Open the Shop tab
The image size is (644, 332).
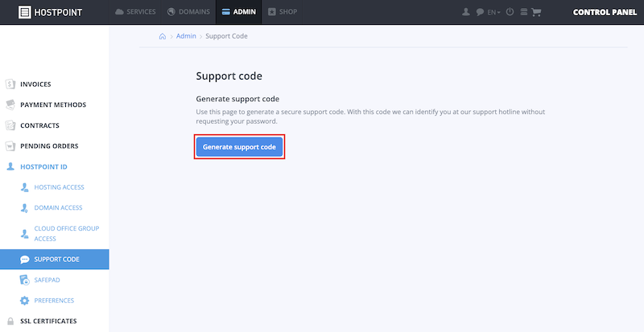point(283,12)
